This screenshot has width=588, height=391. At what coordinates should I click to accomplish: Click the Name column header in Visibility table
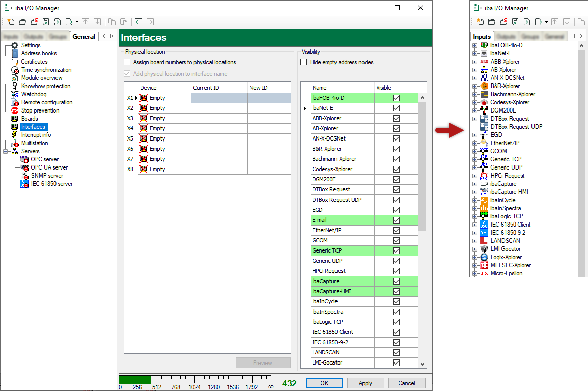coord(343,88)
